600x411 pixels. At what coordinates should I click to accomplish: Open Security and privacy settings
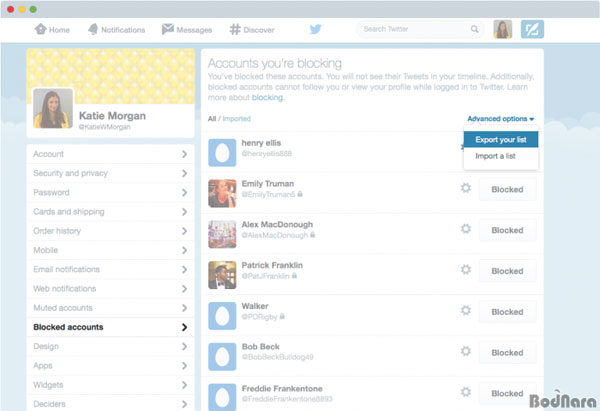click(x=110, y=173)
